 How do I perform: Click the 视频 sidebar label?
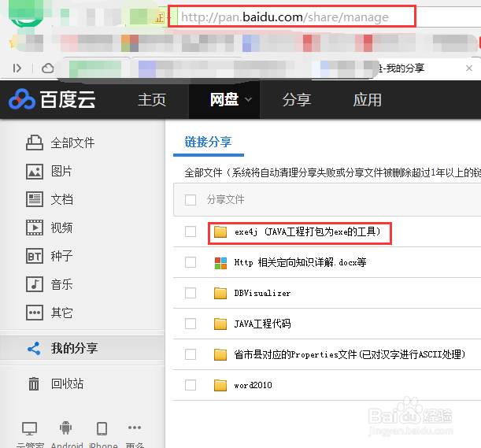click(x=62, y=228)
